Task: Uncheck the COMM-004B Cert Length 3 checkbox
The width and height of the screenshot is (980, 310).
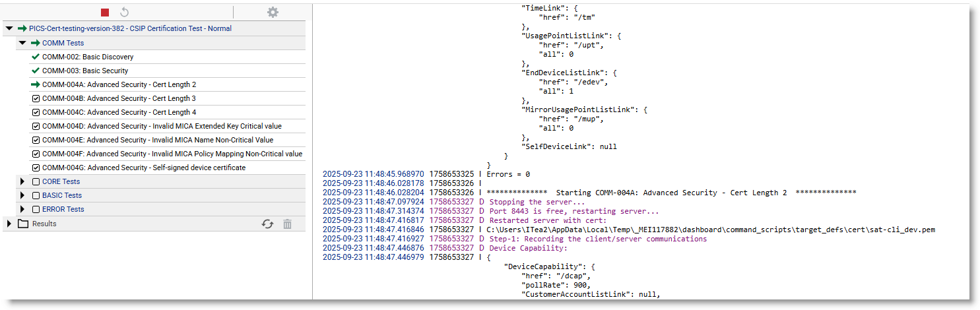Action: (x=36, y=98)
